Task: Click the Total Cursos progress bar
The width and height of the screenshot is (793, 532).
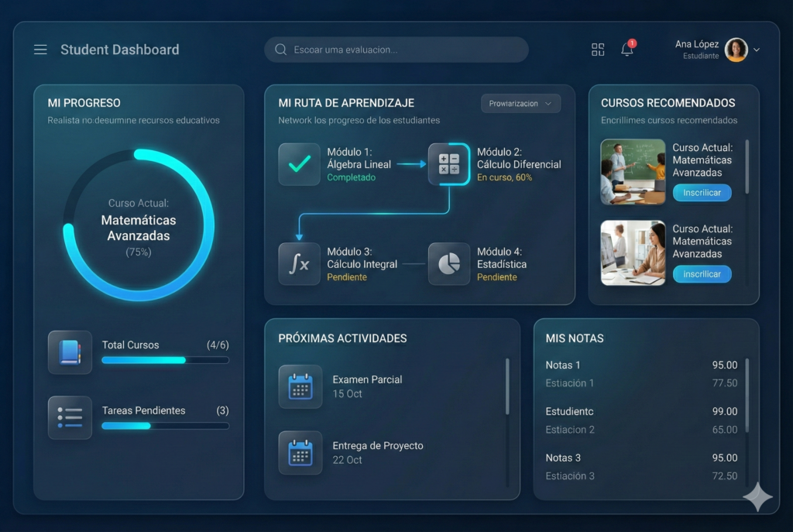Action: pos(165,360)
